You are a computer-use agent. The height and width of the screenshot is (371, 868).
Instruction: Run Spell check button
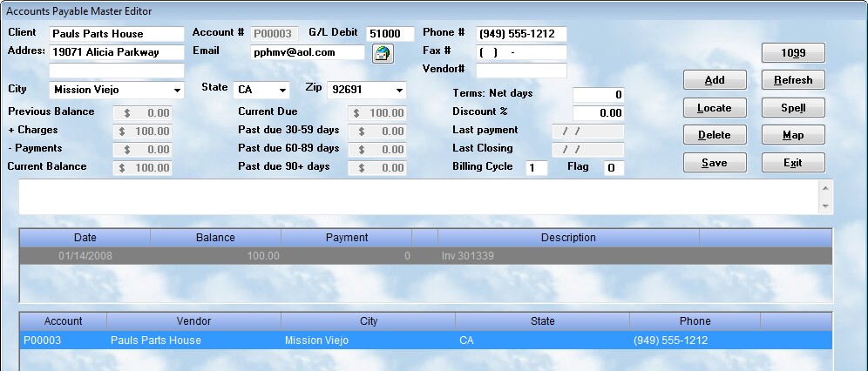pos(792,108)
